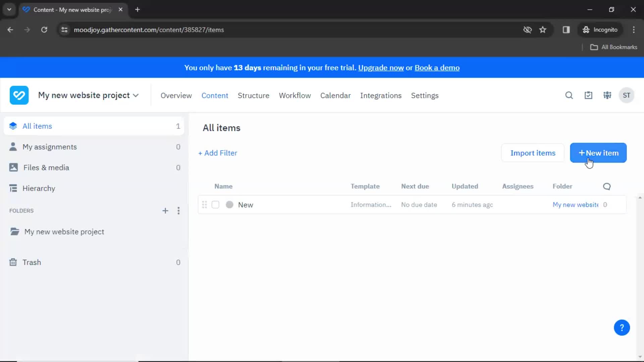
Task: Click the GatherContent logo icon
Action: [19, 95]
